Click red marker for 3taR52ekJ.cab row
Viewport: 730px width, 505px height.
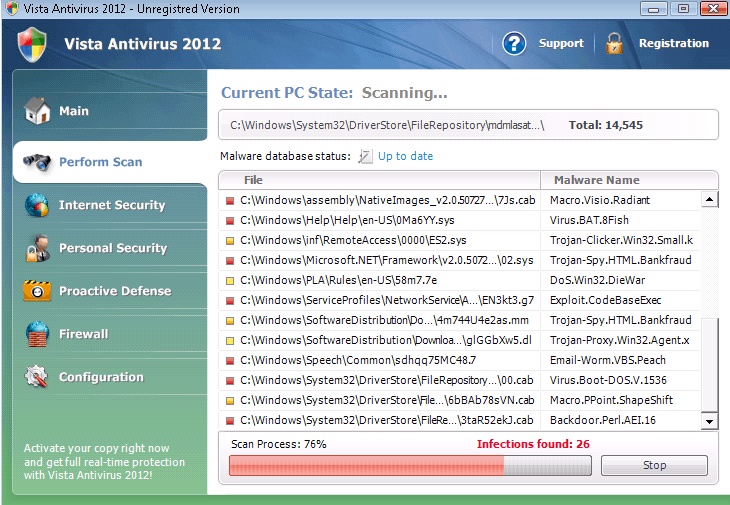tap(230, 421)
